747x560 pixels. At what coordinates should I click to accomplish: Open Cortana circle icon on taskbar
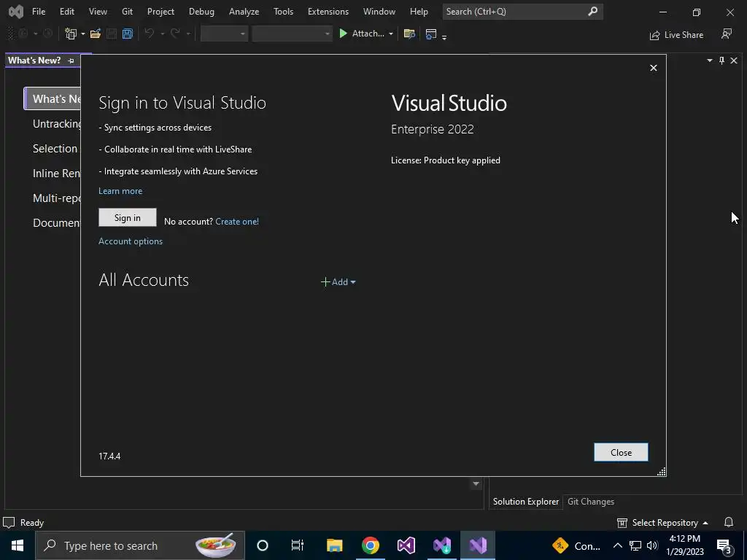click(262, 545)
